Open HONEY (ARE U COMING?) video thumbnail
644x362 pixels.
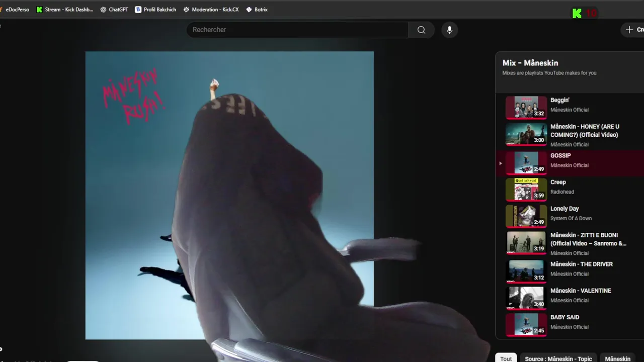click(x=526, y=134)
